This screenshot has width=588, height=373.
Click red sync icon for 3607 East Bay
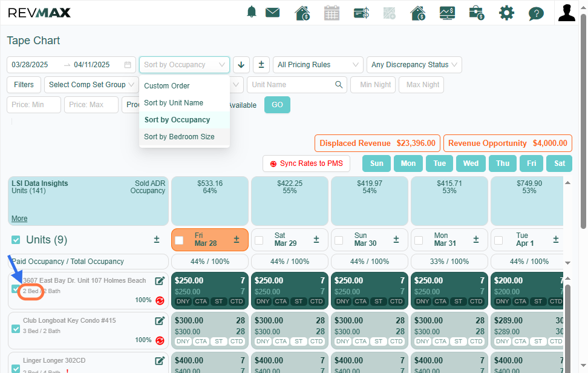click(160, 300)
